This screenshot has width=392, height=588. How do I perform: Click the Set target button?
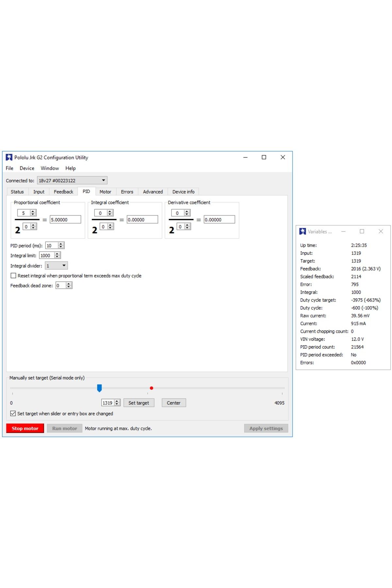139,403
